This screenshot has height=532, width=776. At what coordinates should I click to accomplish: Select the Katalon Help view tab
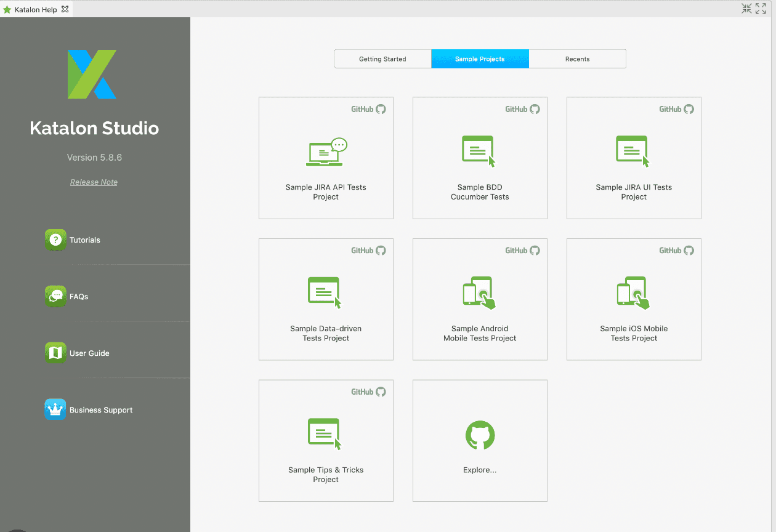click(x=36, y=9)
